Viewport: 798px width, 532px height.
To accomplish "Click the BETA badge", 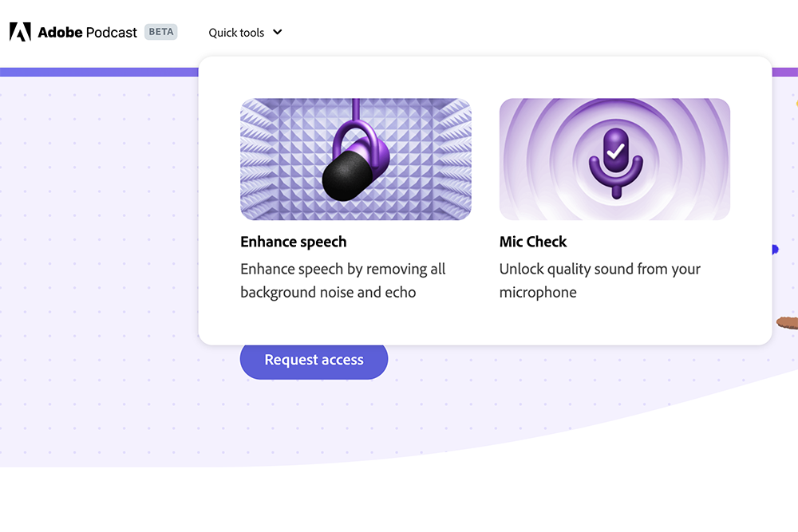I will pyautogui.click(x=160, y=32).
